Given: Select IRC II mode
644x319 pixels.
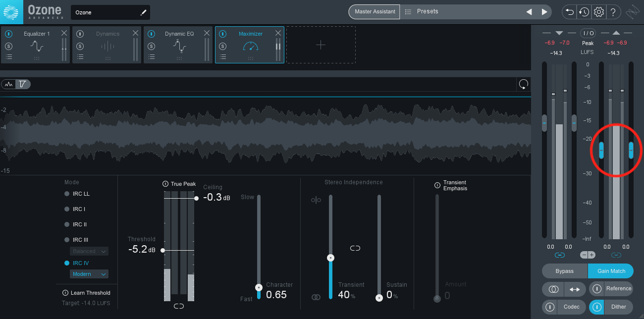Looking at the screenshot, I should click(76, 224).
